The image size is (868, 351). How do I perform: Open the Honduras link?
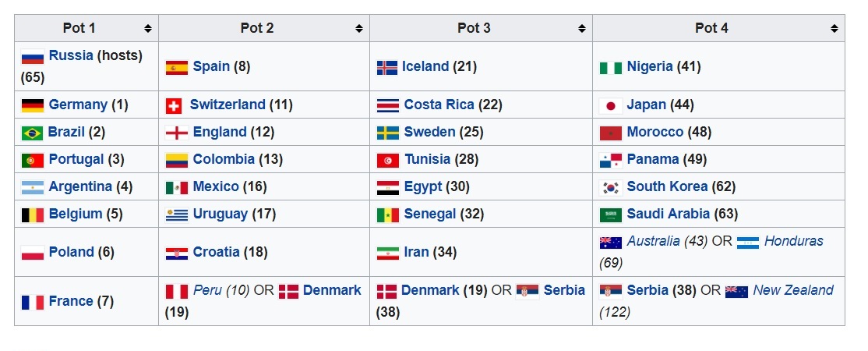pos(793,241)
